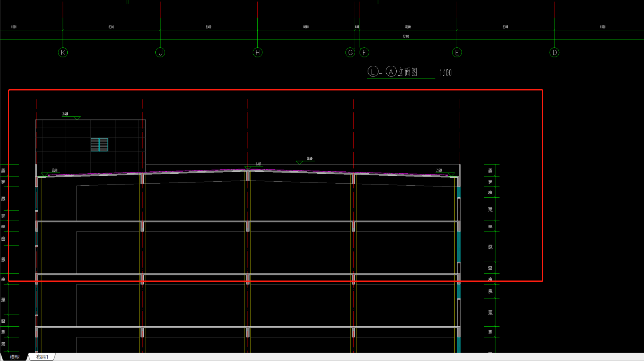
Task: Select the axis bubble labeled J
Action: 161,53
